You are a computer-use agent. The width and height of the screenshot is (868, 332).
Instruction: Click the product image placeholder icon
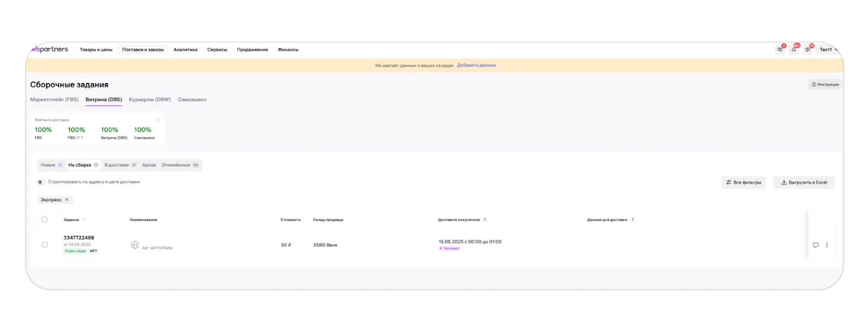(x=135, y=245)
